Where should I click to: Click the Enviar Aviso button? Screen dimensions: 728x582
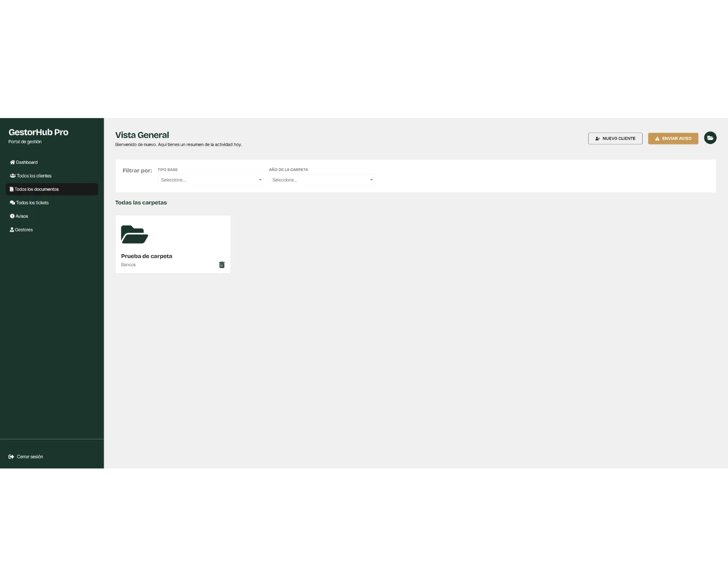point(673,138)
